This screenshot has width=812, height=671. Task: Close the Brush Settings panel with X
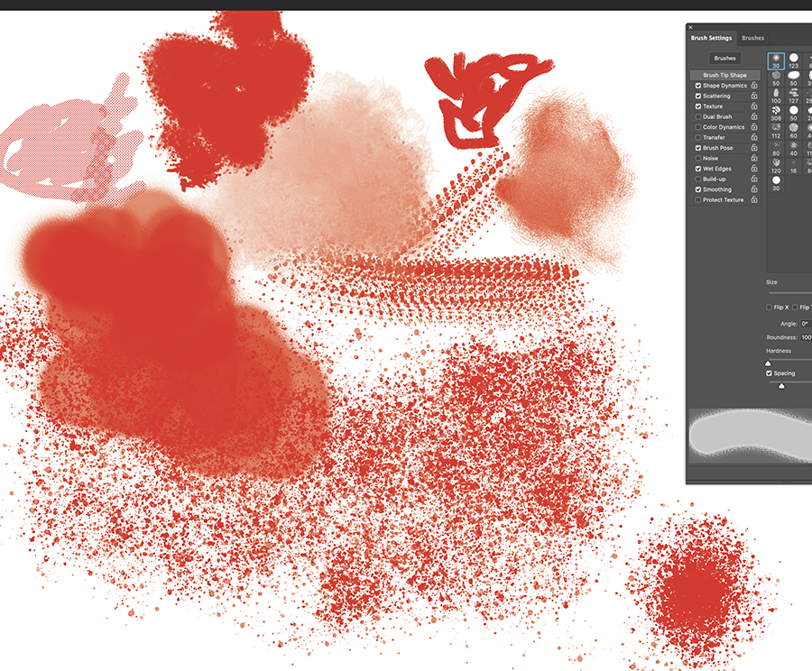point(690,27)
